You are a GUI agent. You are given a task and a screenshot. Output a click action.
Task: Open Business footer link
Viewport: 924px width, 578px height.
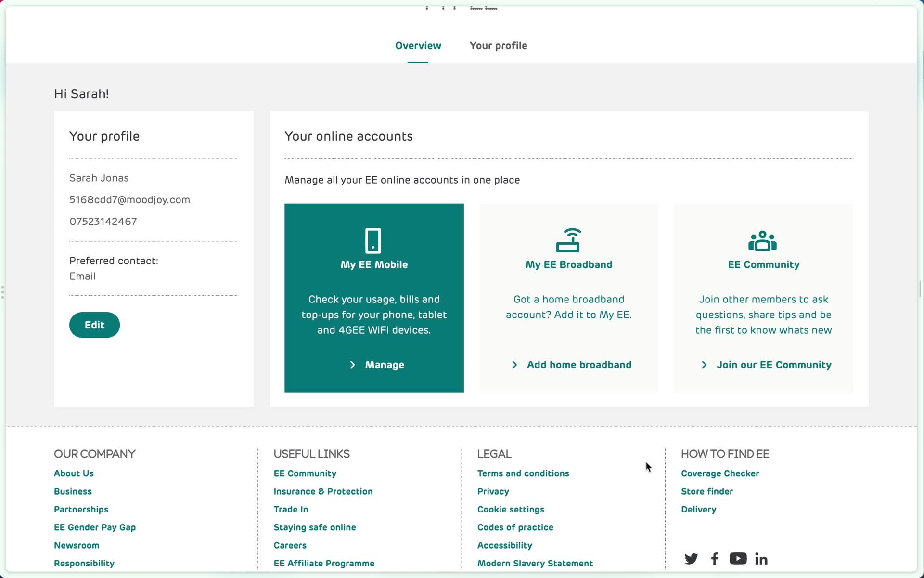pyautogui.click(x=73, y=491)
